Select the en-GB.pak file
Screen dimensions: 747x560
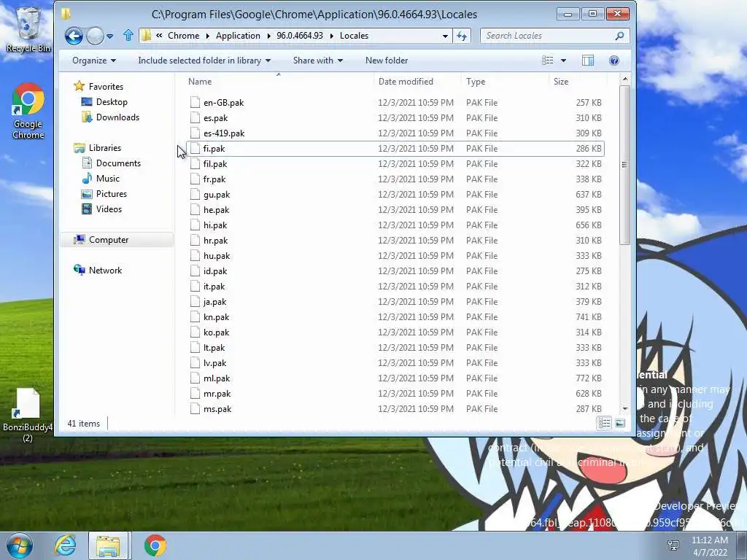coord(395,102)
